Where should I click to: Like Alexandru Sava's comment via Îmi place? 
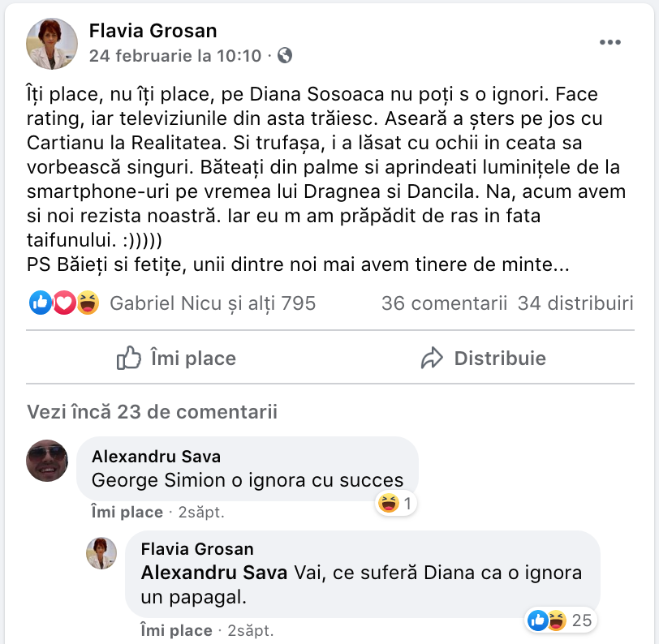click(x=126, y=512)
